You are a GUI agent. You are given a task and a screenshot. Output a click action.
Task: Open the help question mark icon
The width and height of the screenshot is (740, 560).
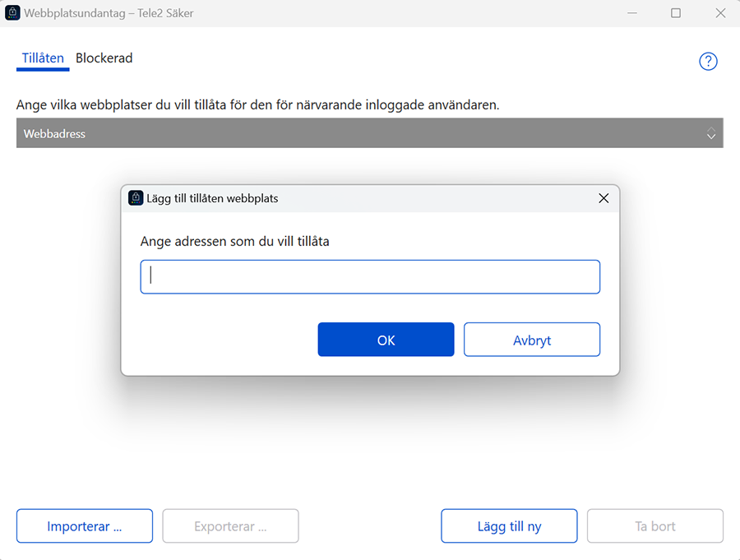(708, 62)
